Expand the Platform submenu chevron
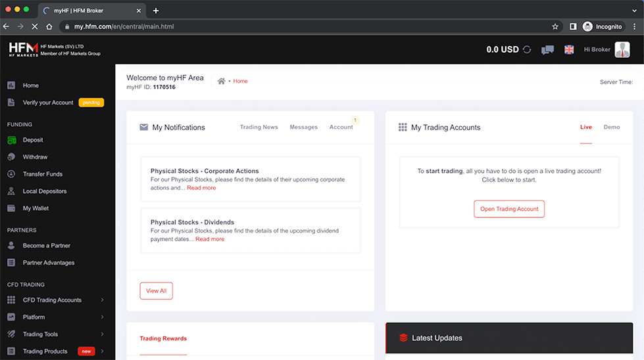 (102, 317)
